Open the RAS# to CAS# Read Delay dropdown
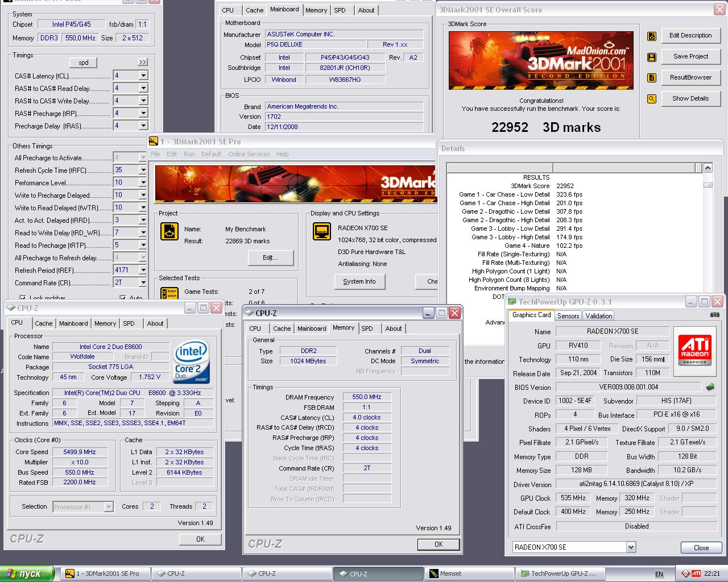Viewport: 728px width, 582px height. pyautogui.click(x=143, y=88)
